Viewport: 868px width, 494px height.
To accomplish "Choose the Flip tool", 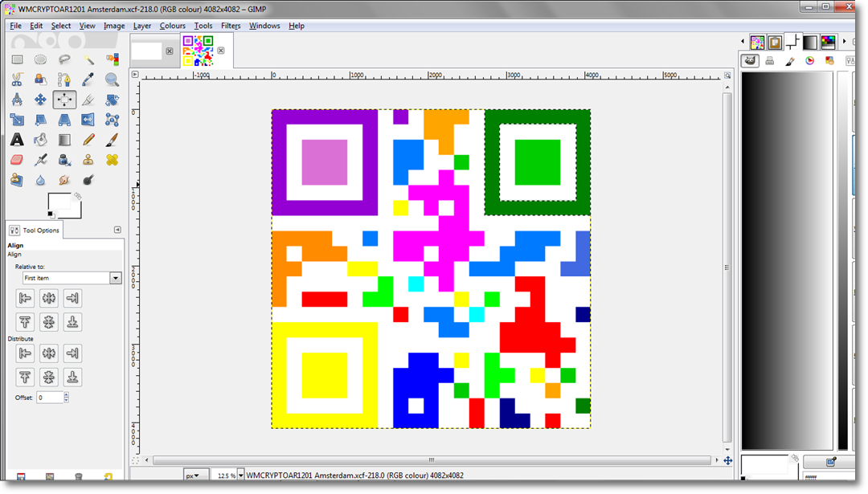I will click(x=88, y=120).
